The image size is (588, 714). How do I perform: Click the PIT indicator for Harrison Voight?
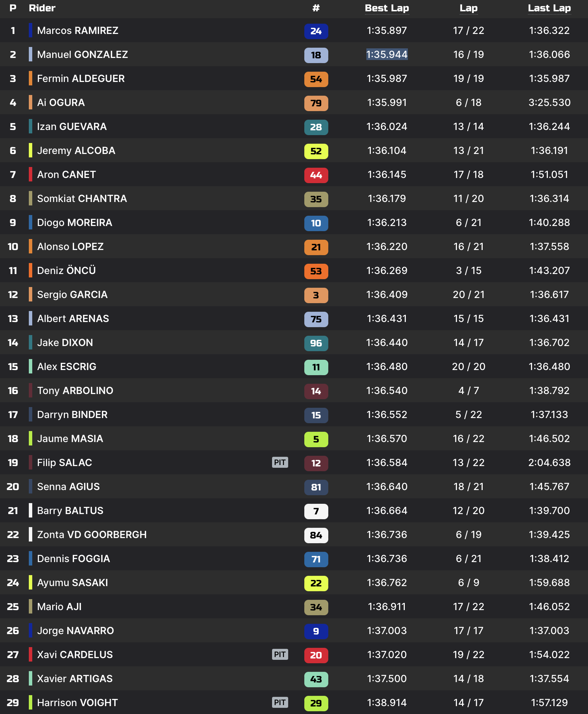pos(280,702)
